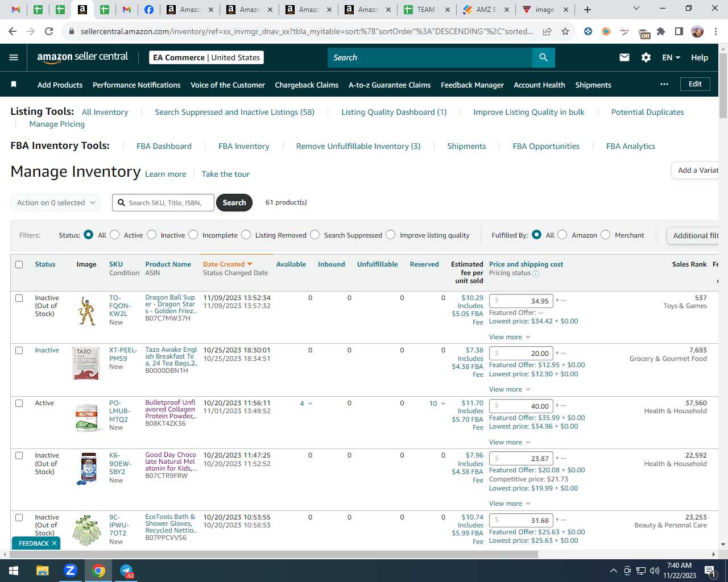Expand View more for Good Day Chocolate price
The width and height of the screenshot is (728, 582).
(509, 504)
